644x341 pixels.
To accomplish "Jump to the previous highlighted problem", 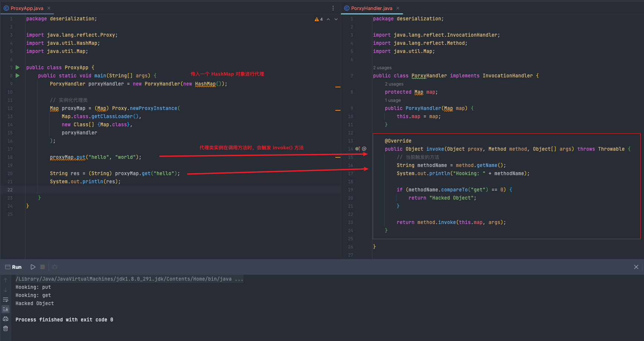I will [x=328, y=19].
